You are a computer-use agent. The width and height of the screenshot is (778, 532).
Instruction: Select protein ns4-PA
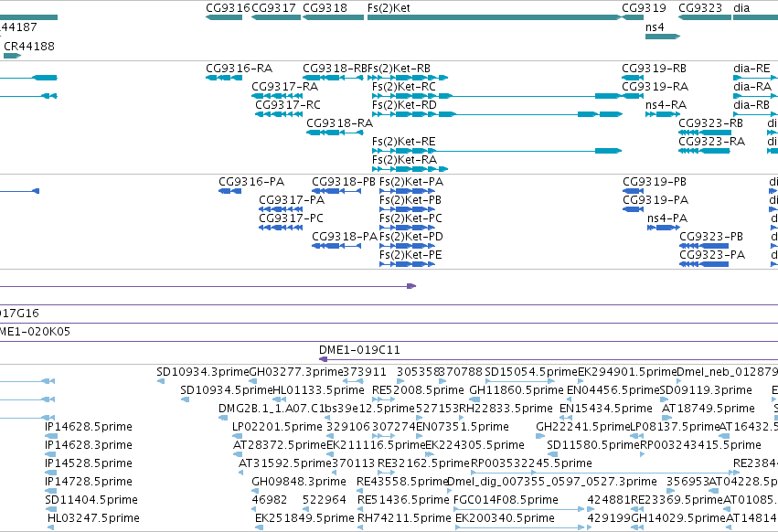667,218
